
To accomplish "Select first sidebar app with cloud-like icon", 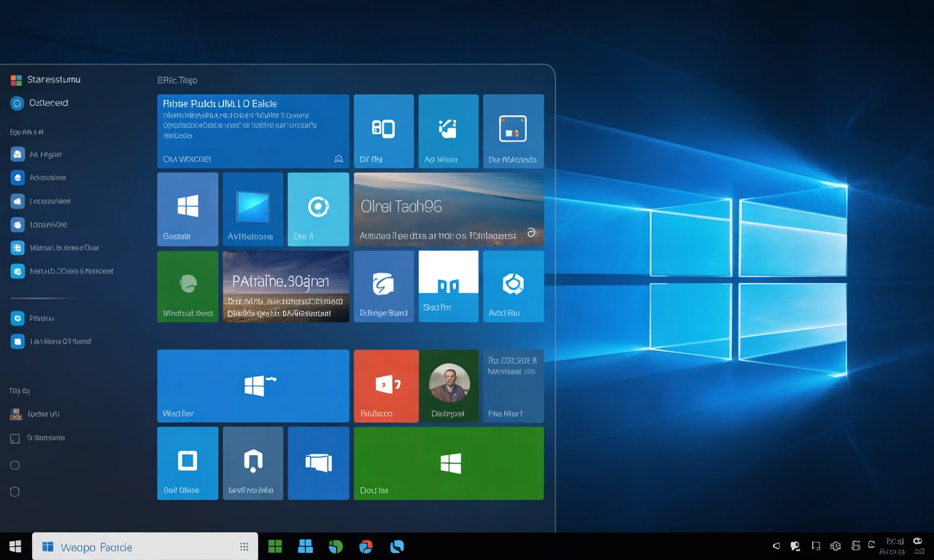I will [36, 155].
